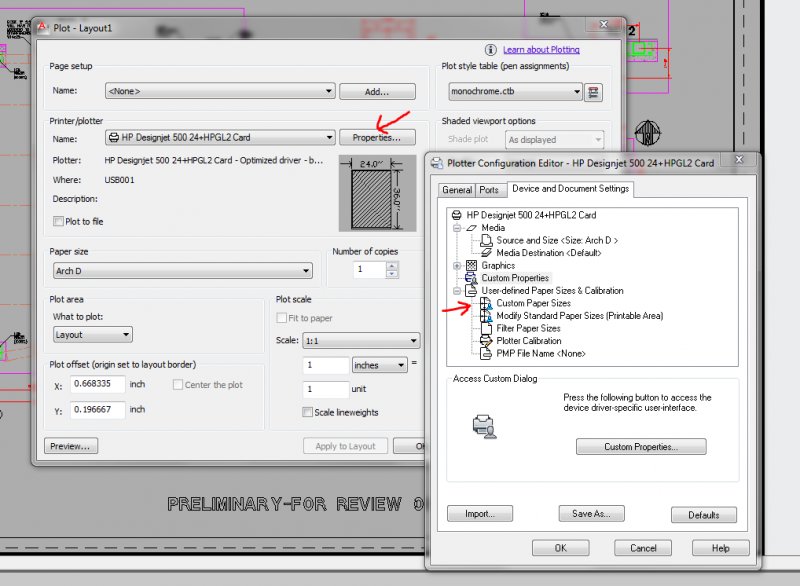Open the General tab
The image size is (800, 586).
[x=457, y=189]
